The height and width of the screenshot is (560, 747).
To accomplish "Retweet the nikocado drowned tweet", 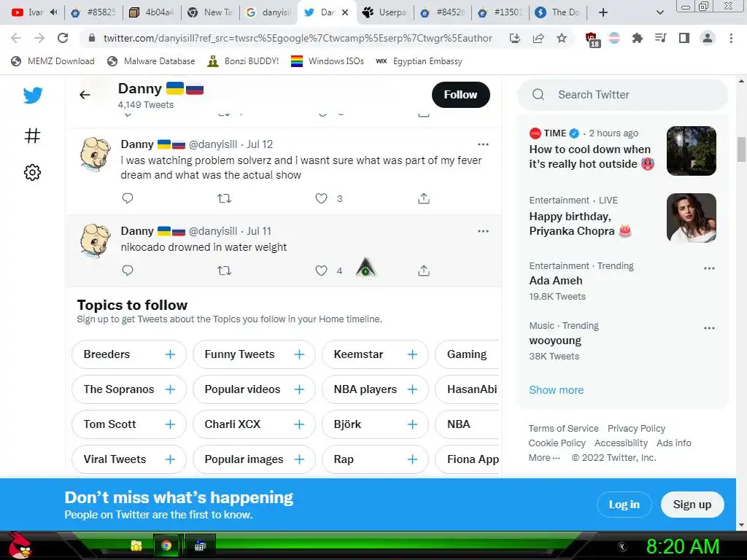I will [x=225, y=271].
